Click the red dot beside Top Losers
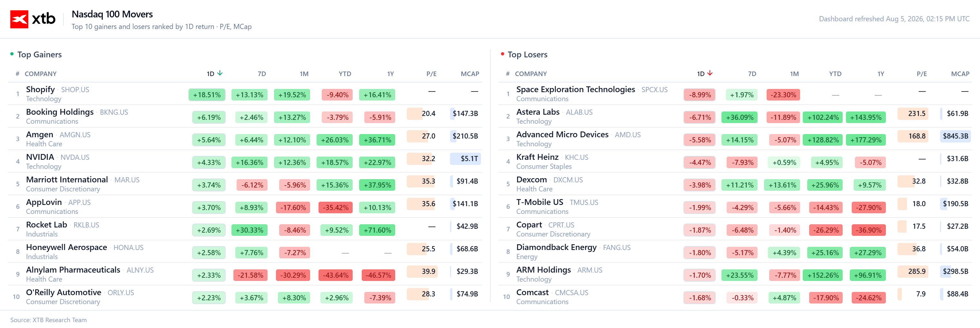This screenshot has height=328, width=980. 502,54
